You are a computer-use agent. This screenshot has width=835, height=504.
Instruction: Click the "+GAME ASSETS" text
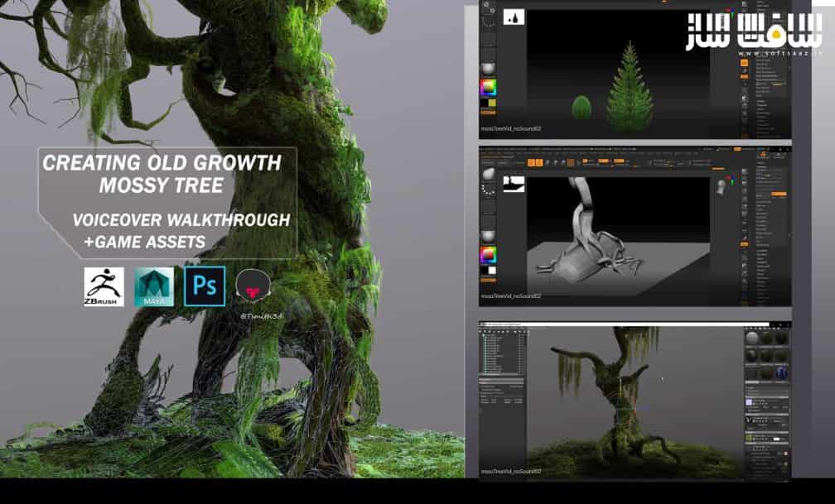[144, 242]
